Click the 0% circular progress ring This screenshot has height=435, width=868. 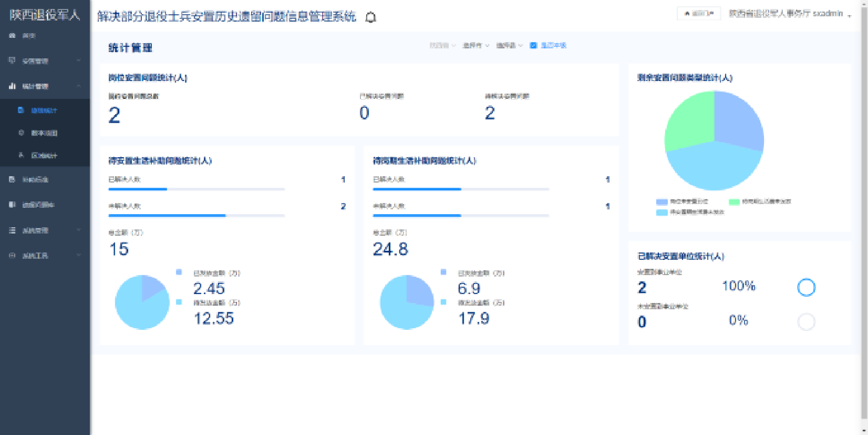[806, 321]
